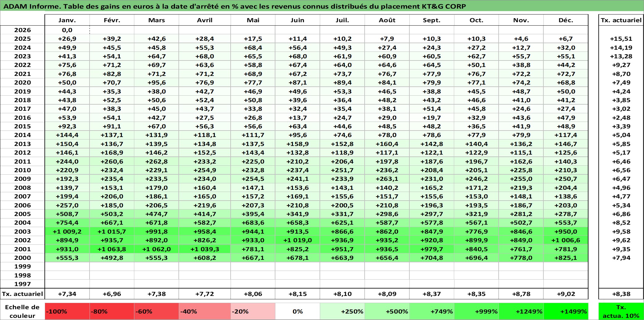The image size is (644, 320).
Task: Select the 2003 row label
Action: click(23, 231)
